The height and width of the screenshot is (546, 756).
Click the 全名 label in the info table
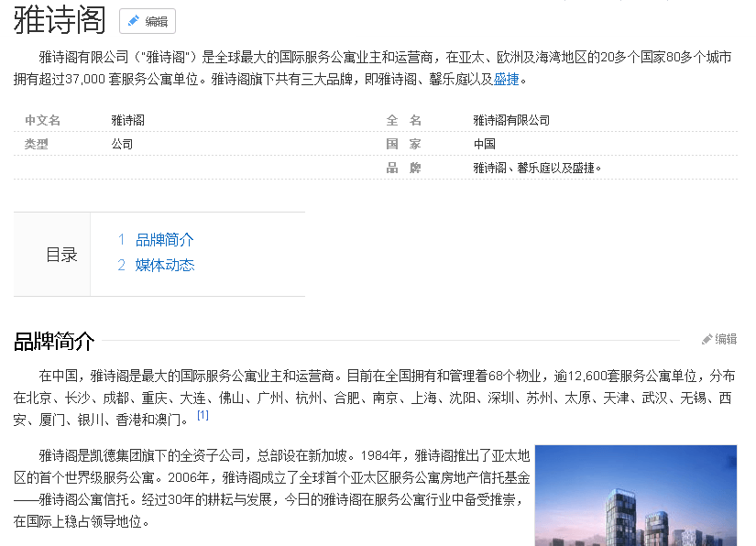404,120
